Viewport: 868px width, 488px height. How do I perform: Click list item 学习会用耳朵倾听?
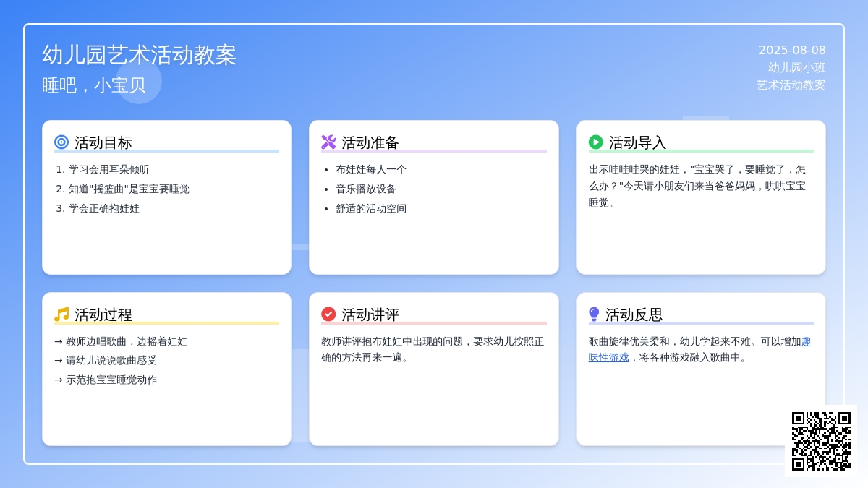109,170
